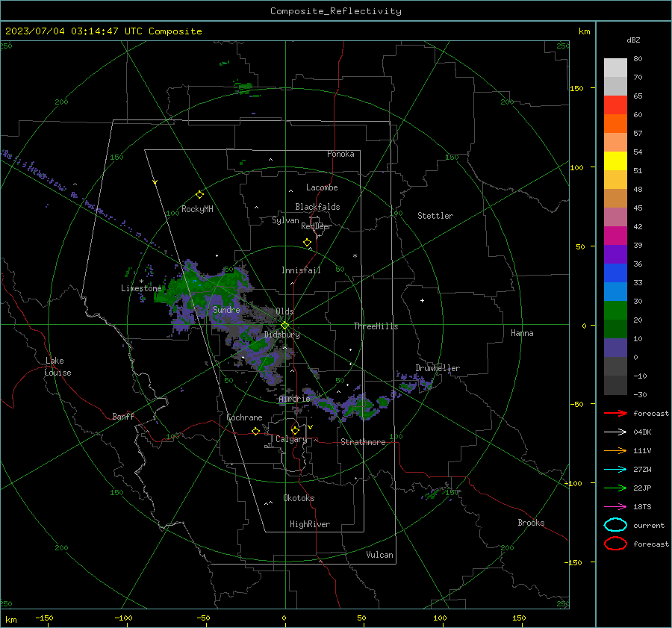Screen dimensions: 672x628
Task: Click the Lacombe label
Action: pyautogui.click(x=322, y=187)
